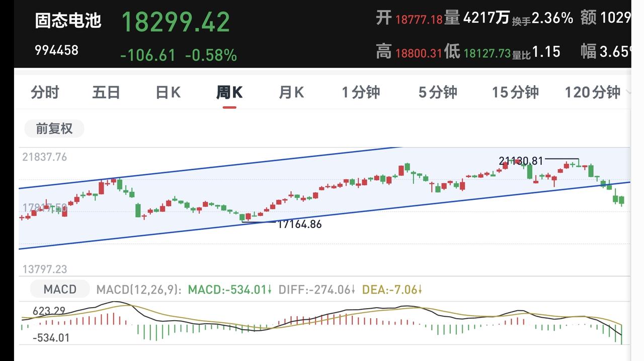Click the volume value 4217万
Viewport: 644px width, 361px height.
pyautogui.click(x=486, y=18)
